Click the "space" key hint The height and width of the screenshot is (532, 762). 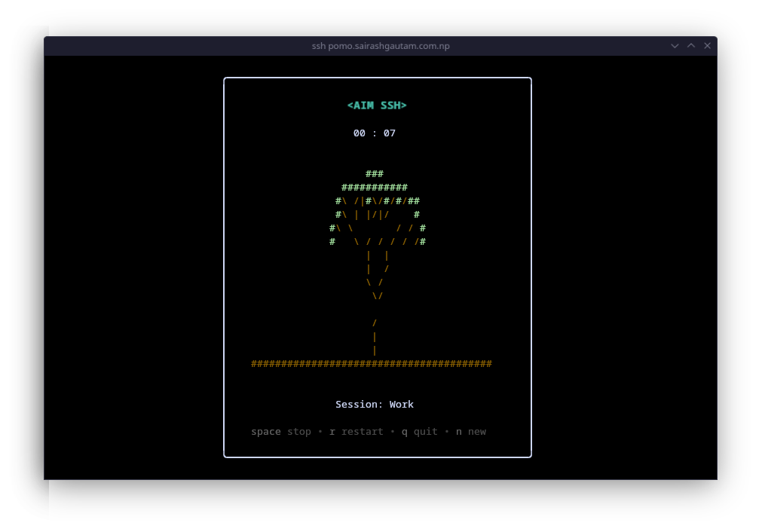[x=266, y=432]
